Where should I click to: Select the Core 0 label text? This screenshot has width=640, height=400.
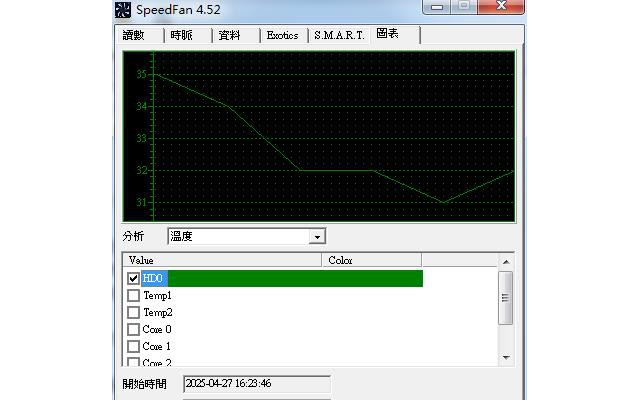coord(157,329)
